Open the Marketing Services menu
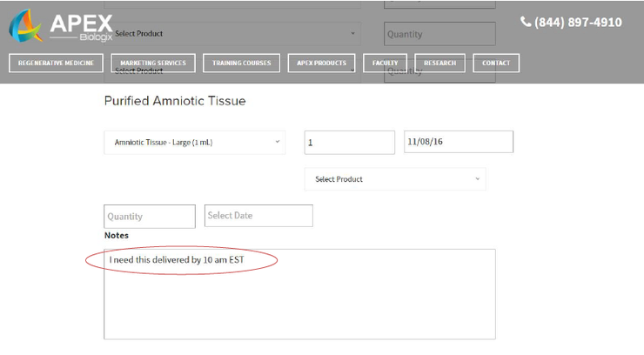Image resolution: width=644 pixels, height=355 pixels. 153,64
